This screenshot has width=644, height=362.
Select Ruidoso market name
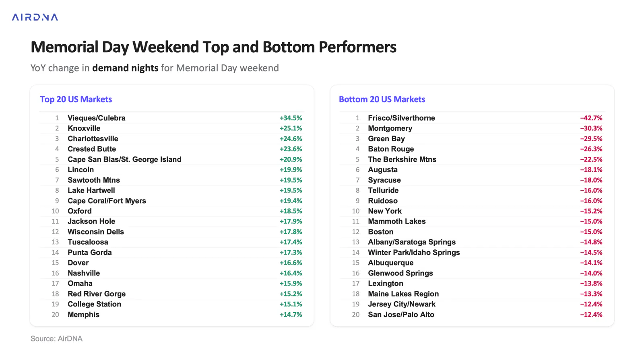coord(383,201)
